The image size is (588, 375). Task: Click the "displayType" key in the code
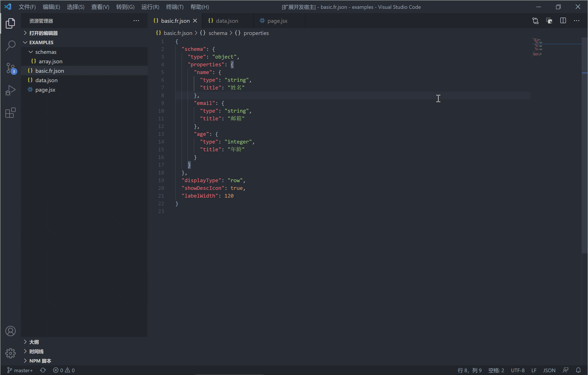pos(201,180)
